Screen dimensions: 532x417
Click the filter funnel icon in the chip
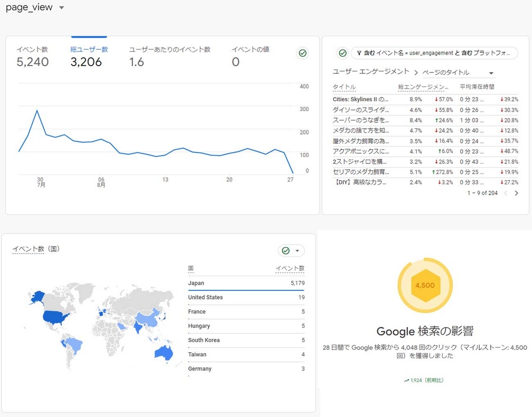[359, 53]
